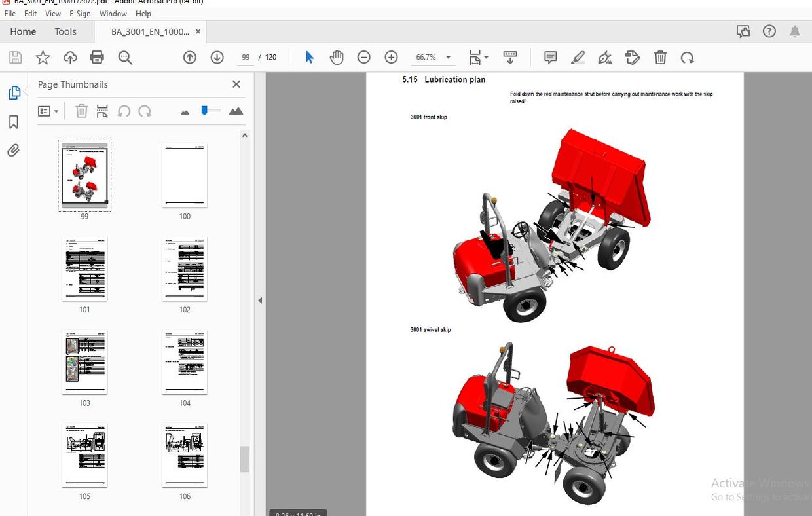Print the document
The image size is (812, 516).
(97, 57)
